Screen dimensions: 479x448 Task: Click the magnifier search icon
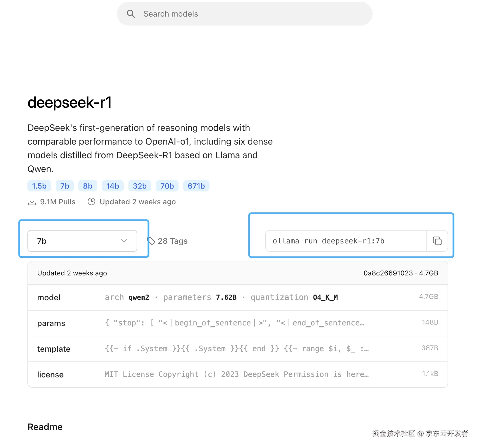[131, 14]
